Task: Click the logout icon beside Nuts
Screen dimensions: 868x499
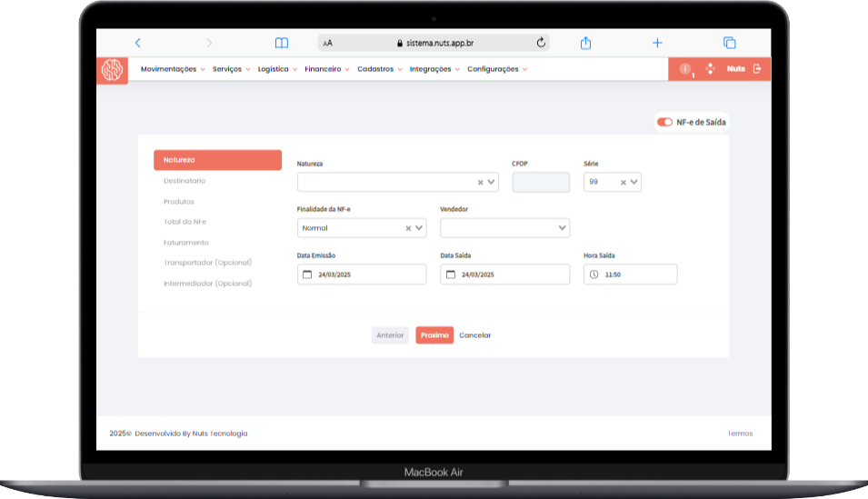Action: (x=757, y=69)
